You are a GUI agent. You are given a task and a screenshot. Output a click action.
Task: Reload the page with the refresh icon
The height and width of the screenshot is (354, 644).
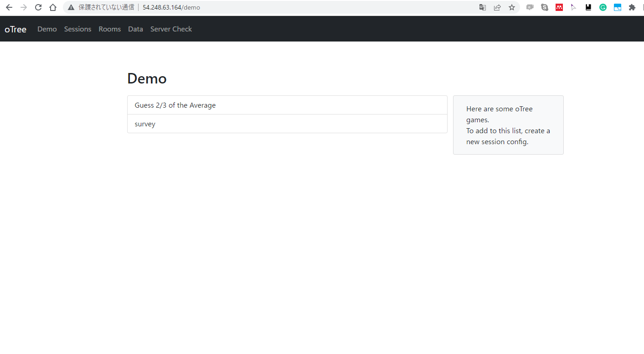click(38, 7)
